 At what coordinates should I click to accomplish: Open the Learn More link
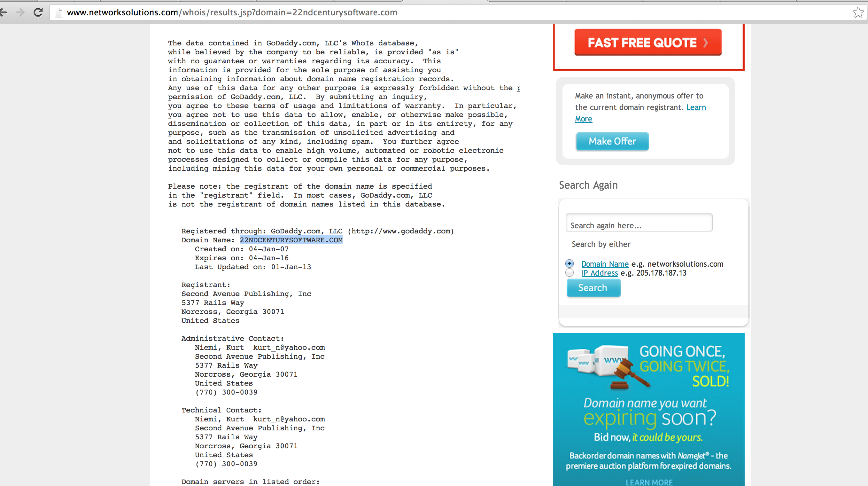(640, 113)
